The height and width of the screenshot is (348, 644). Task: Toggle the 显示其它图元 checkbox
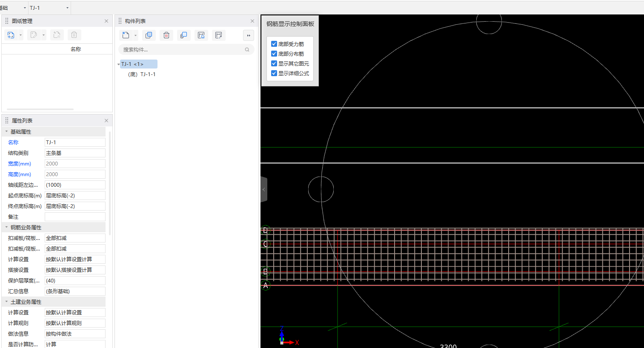click(274, 63)
